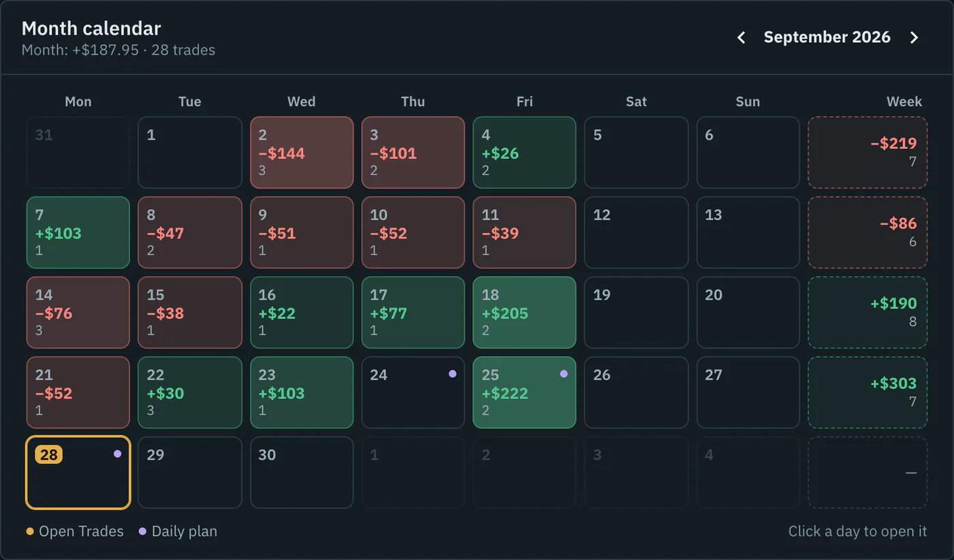Screen dimensions: 954x560
Task: Click the Week column header
Action: 904,102
